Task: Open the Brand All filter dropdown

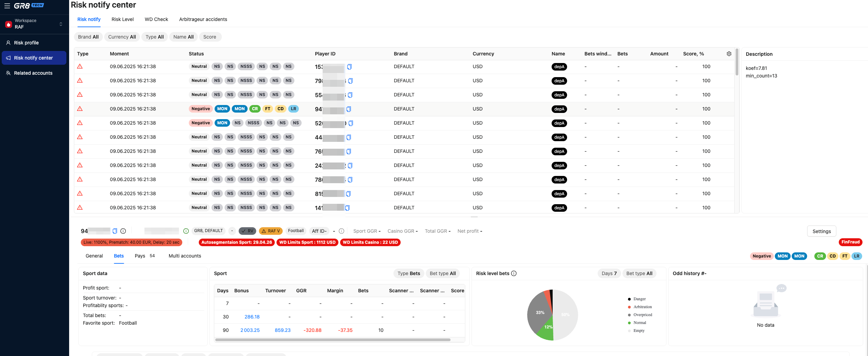Action: coord(88,37)
